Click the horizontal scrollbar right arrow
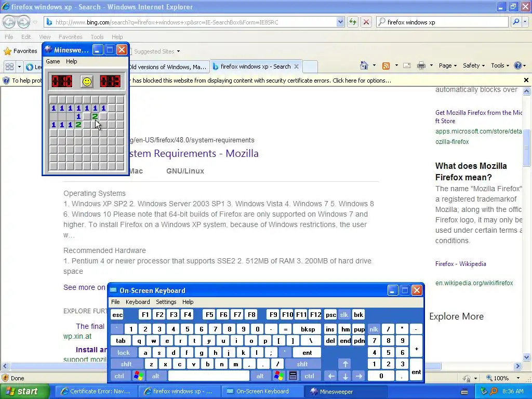The height and width of the screenshot is (399, 532). pos(517,366)
